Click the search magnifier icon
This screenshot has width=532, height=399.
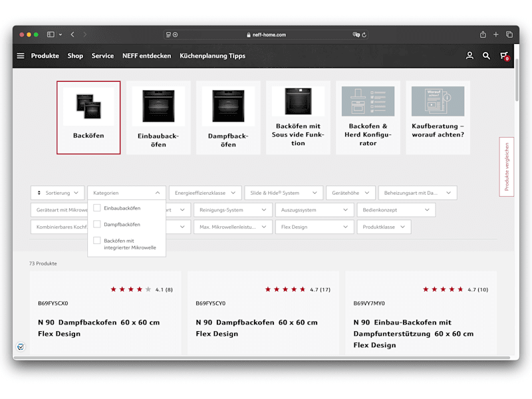tap(486, 56)
